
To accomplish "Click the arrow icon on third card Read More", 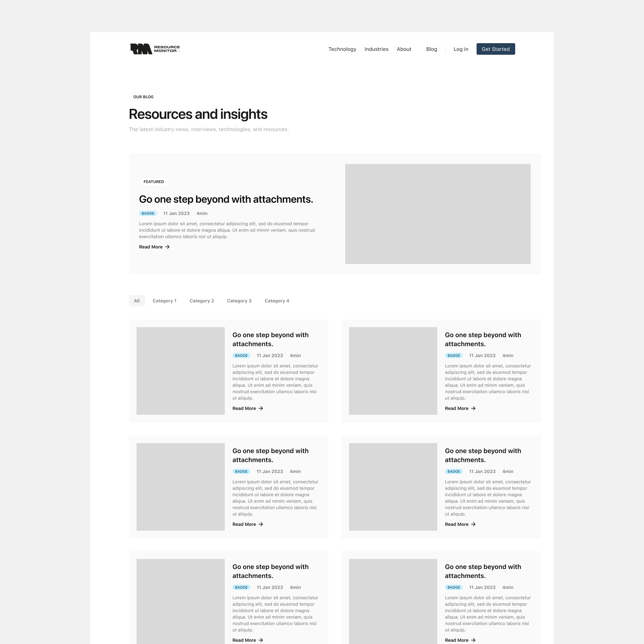I will point(261,524).
